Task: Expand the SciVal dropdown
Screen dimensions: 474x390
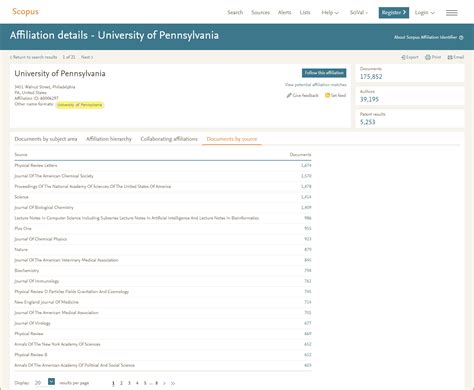Action: [359, 13]
